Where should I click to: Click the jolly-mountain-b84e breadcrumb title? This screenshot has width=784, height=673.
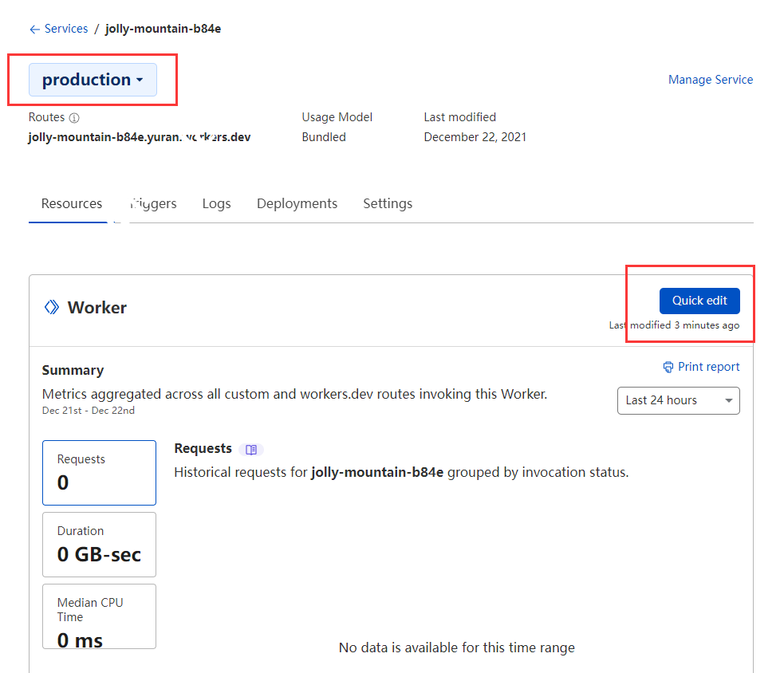coord(163,29)
